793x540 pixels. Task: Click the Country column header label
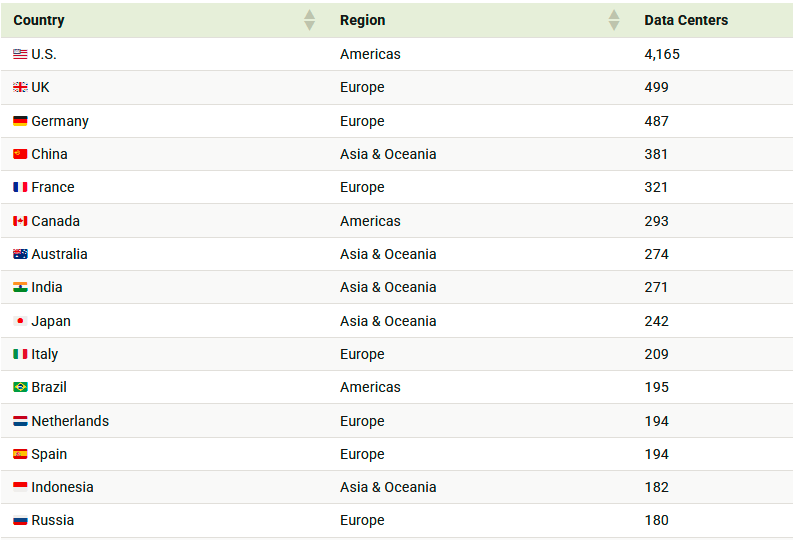[39, 20]
